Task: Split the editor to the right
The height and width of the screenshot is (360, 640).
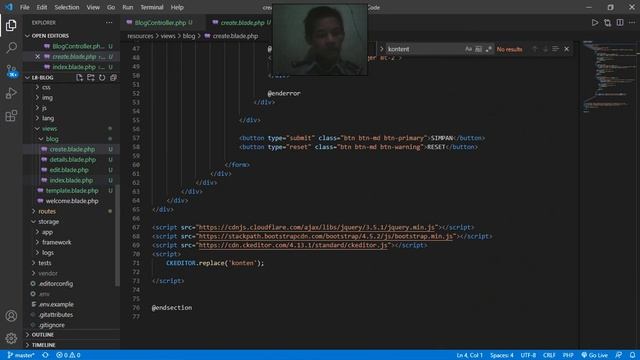Action: click(620, 23)
